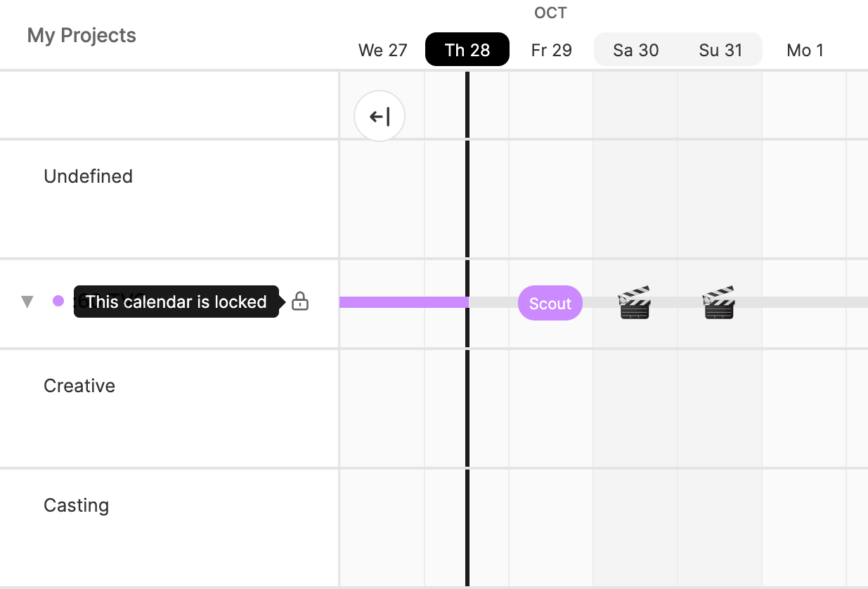Viewport: 868px width, 589px height.
Task: Click the purple project color dot
Action: (x=58, y=302)
